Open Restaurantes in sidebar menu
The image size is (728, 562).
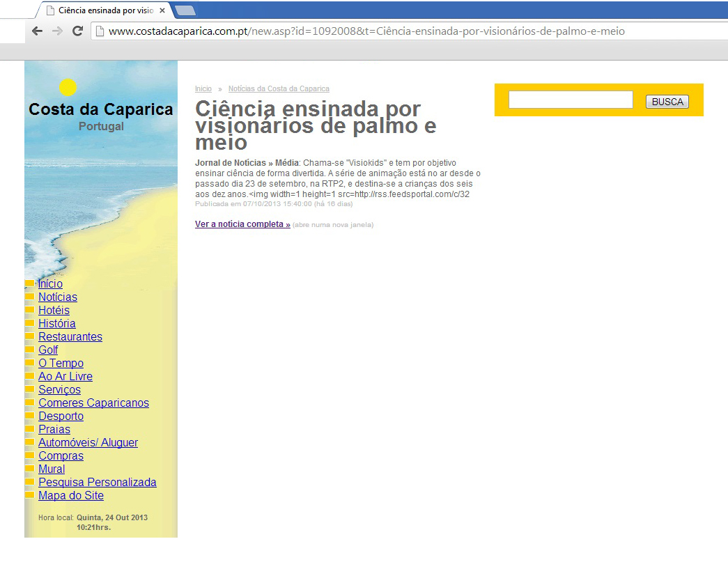tap(70, 337)
